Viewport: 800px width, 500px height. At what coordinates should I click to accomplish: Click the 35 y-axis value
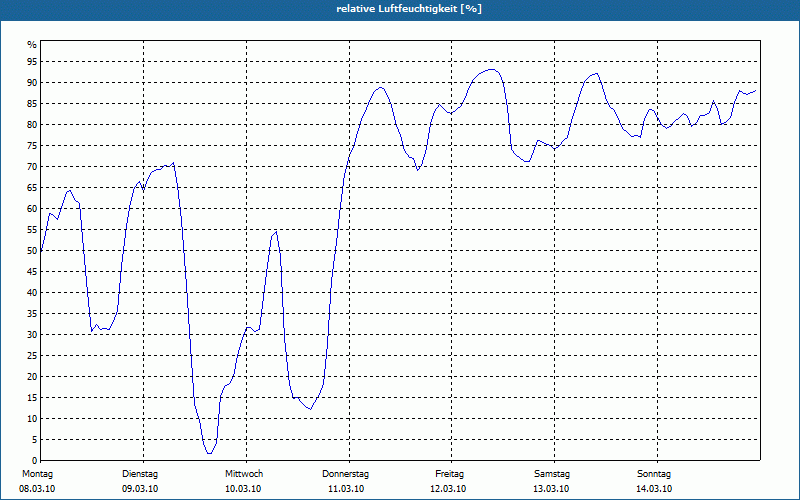(32, 314)
